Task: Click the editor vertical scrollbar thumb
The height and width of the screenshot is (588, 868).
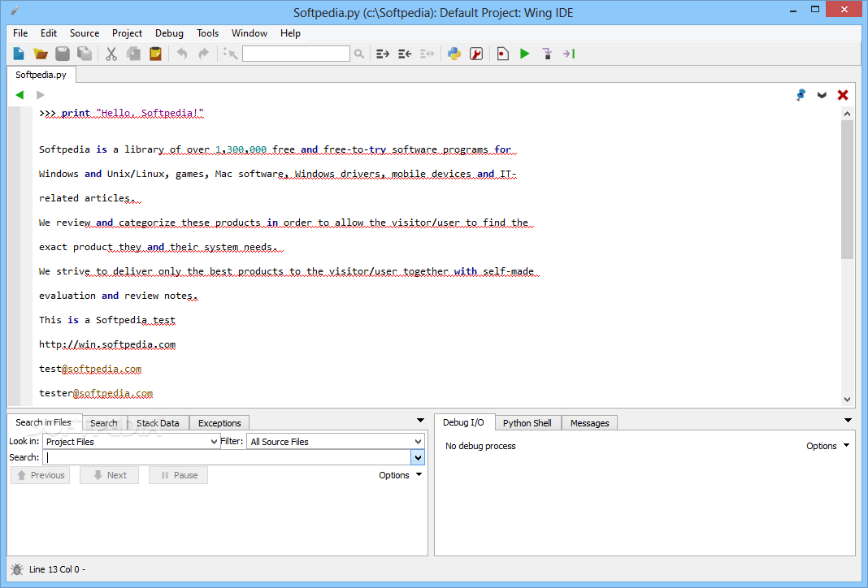Action: pos(847,190)
